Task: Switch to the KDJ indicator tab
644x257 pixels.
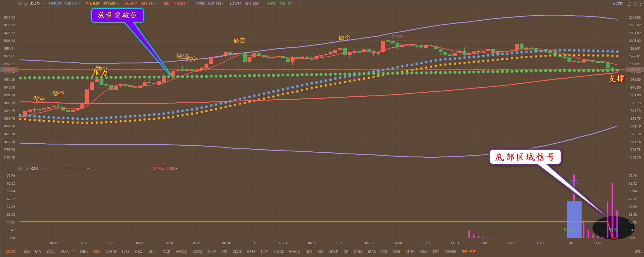Action: click(309, 252)
